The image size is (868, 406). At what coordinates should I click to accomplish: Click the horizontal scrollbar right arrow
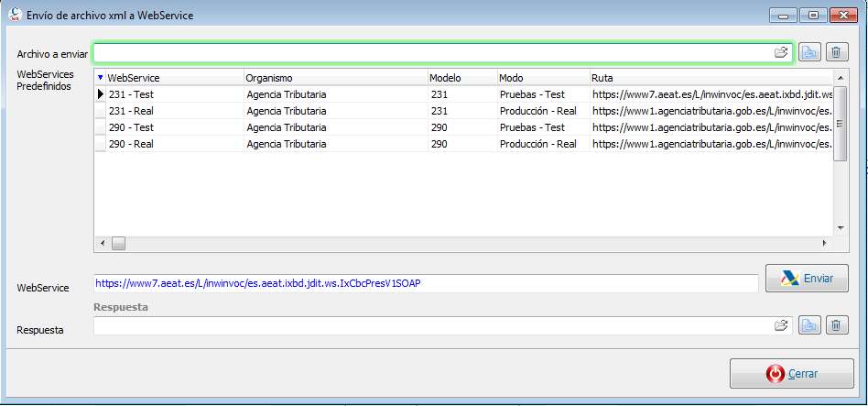click(825, 243)
